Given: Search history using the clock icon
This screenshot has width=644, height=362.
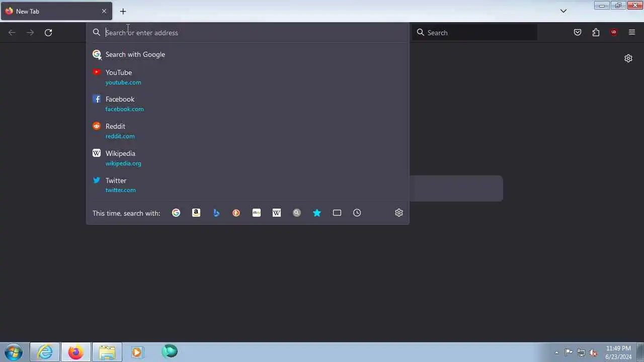Looking at the screenshot, I should [357, 213].
